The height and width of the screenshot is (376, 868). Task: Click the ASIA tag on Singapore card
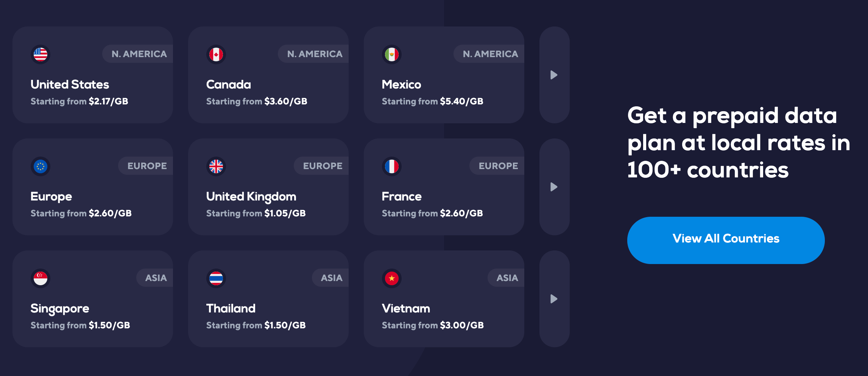click(156, 278)
